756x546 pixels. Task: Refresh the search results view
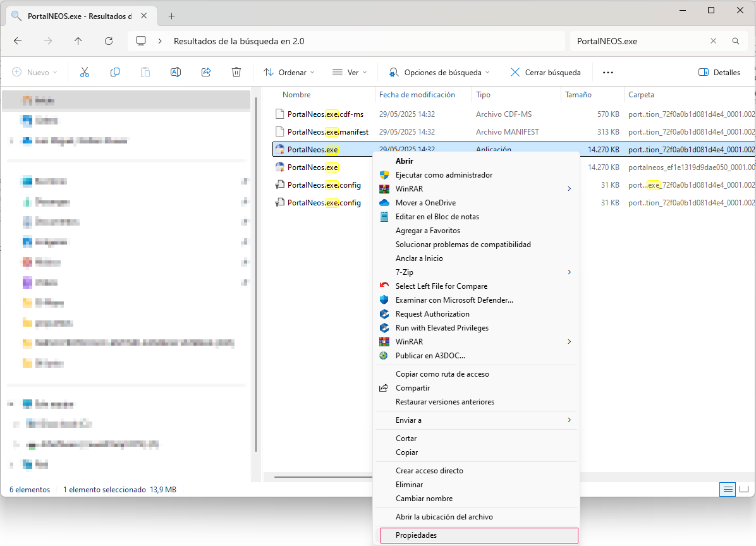(109, 41)
